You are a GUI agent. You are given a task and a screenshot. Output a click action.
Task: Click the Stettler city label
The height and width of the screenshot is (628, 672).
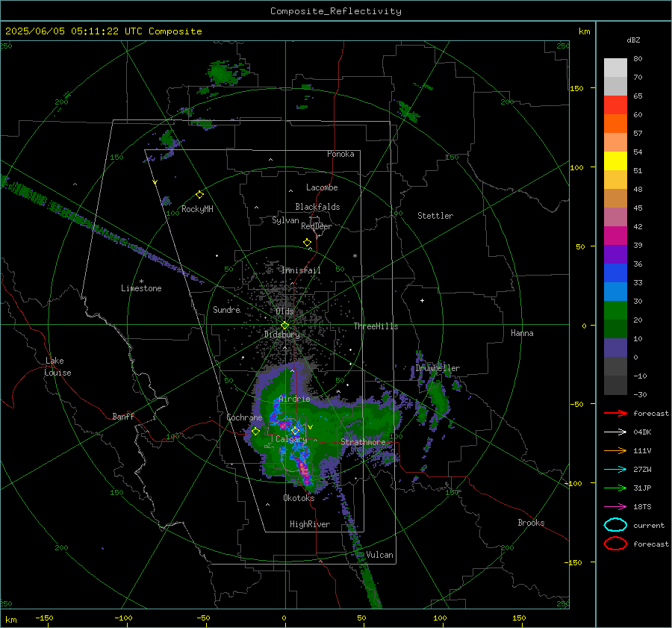(x=435, y=216)
